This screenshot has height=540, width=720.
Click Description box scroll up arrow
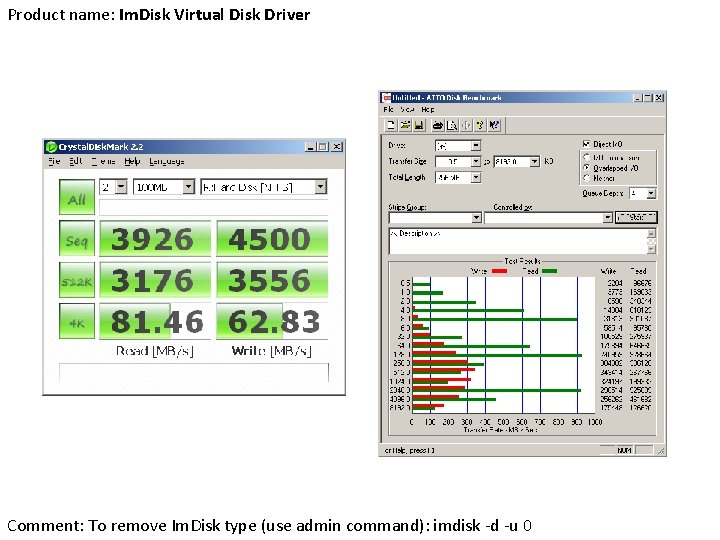pyautogui.click(x=652, y=233)
